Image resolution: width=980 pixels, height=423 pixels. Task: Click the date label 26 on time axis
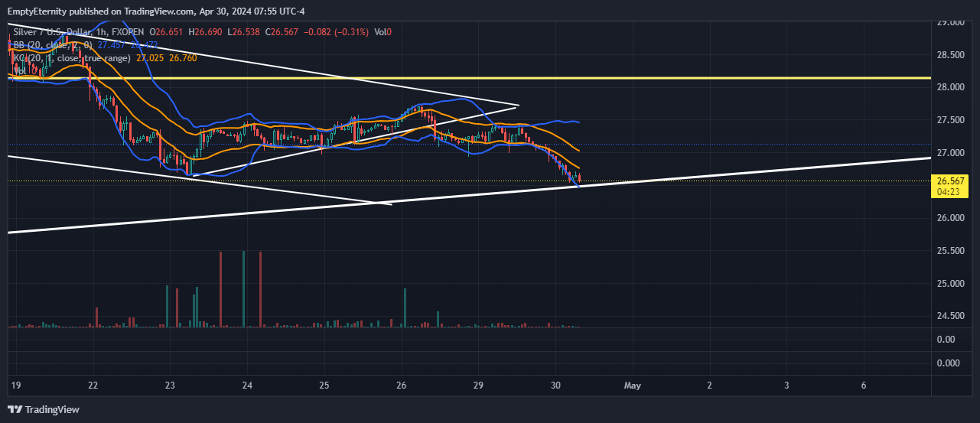click(x=402, y=385)
